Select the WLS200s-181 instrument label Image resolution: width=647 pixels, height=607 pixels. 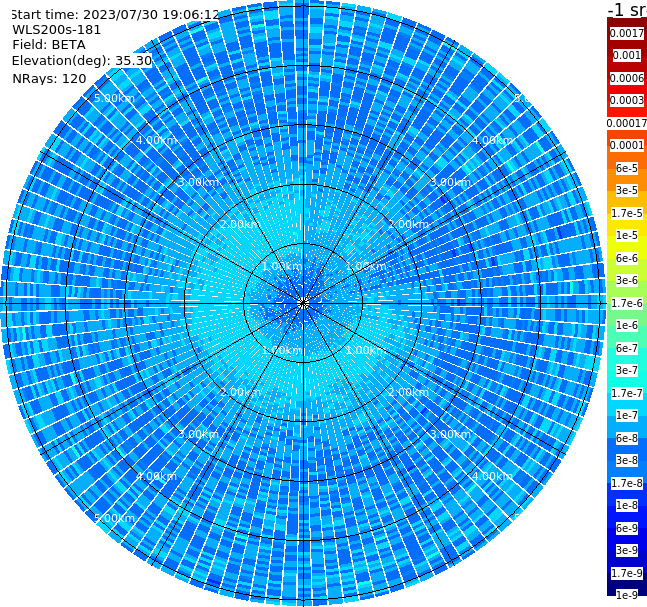57,30
